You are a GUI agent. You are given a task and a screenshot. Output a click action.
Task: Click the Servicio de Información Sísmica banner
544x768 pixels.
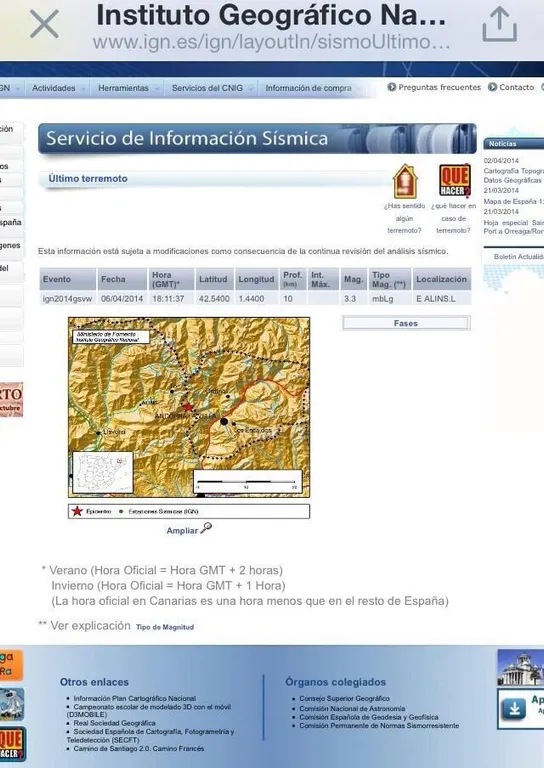(257, 139)
